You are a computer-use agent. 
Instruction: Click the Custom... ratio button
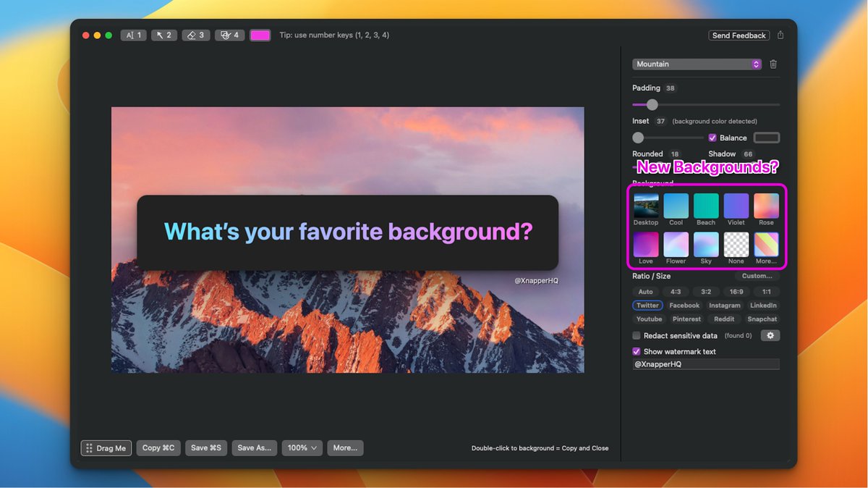(757, 276)
